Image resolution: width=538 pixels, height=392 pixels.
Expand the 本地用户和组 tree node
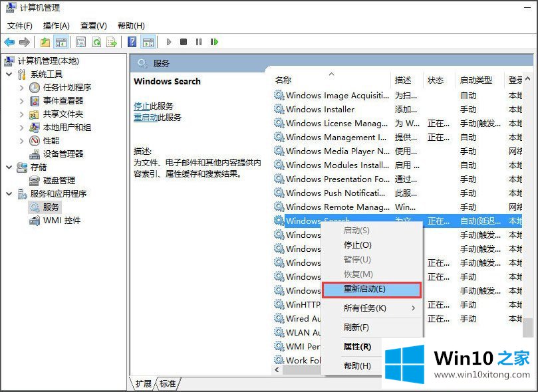point(22,128)
